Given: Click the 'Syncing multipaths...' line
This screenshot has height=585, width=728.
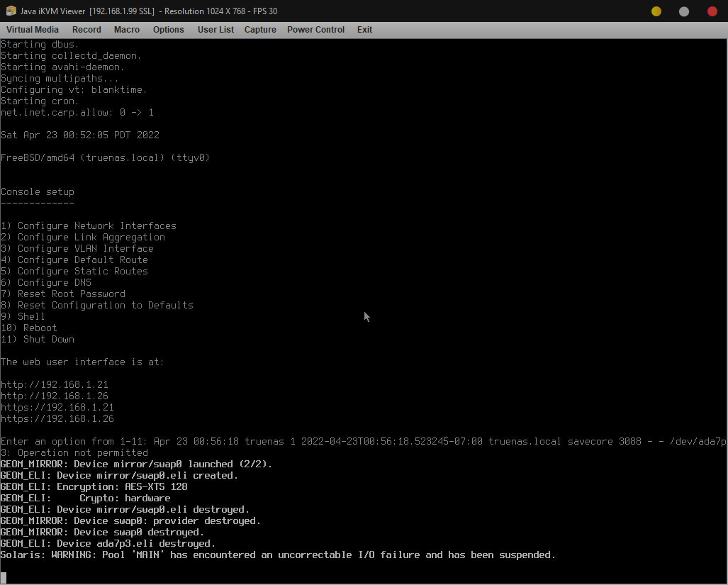Looking at the screenshot, I should point(60,79).
